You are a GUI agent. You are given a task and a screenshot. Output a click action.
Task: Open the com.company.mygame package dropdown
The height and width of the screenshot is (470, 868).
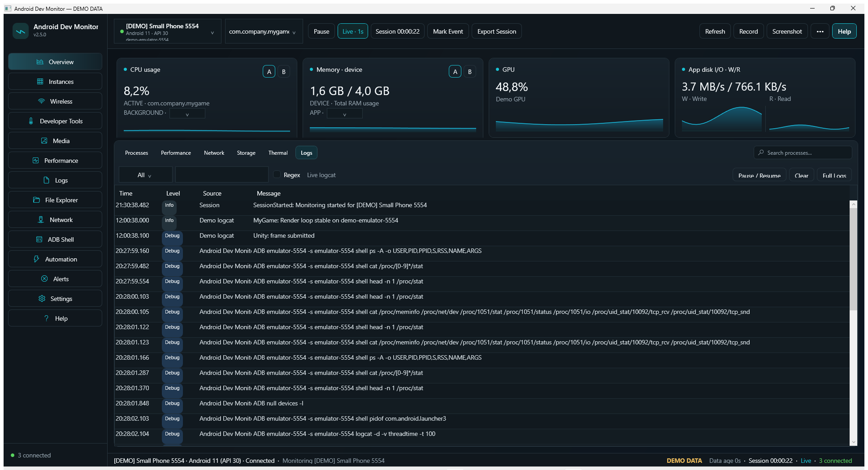click(x=264, y=31)
